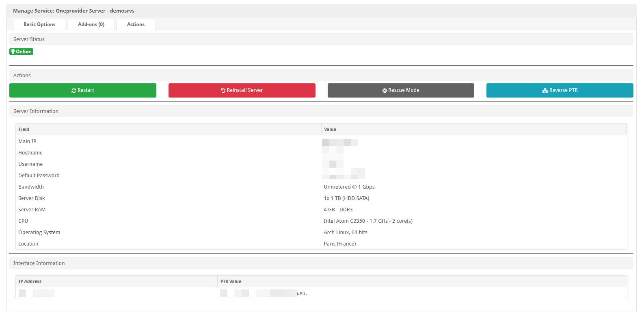Click the Server Disk field label
The image size is (644, 326).
point(32,198)
